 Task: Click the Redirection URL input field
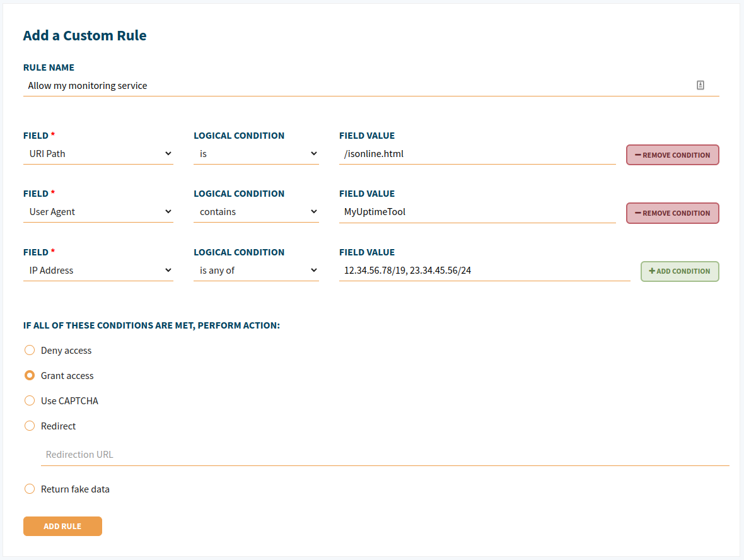pyautogui.click(x=385, y=455)
